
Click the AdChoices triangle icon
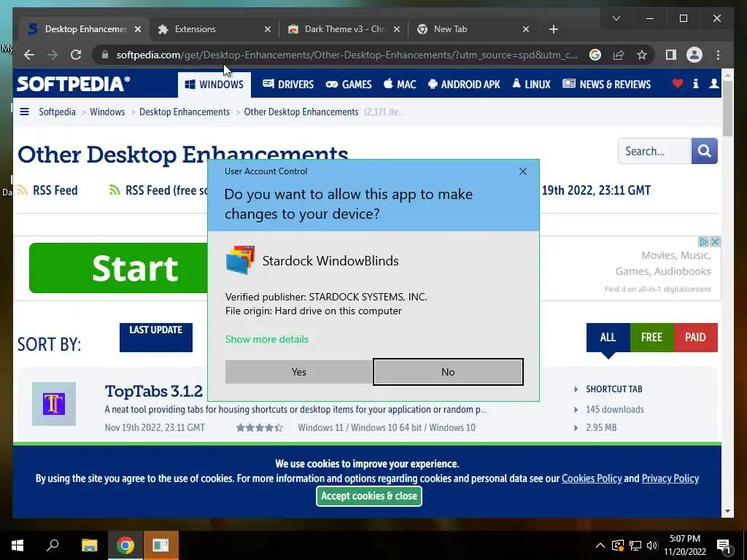pyautogui.click(x=704, y=242)
